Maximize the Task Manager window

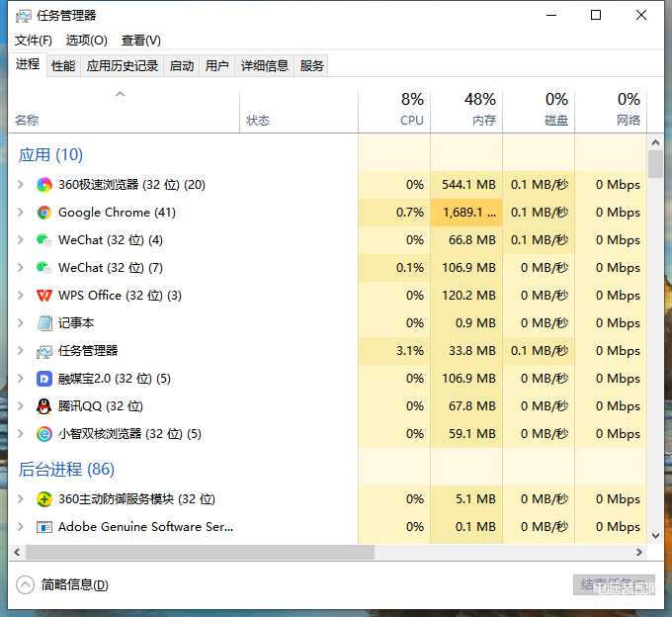coord(596,16)
